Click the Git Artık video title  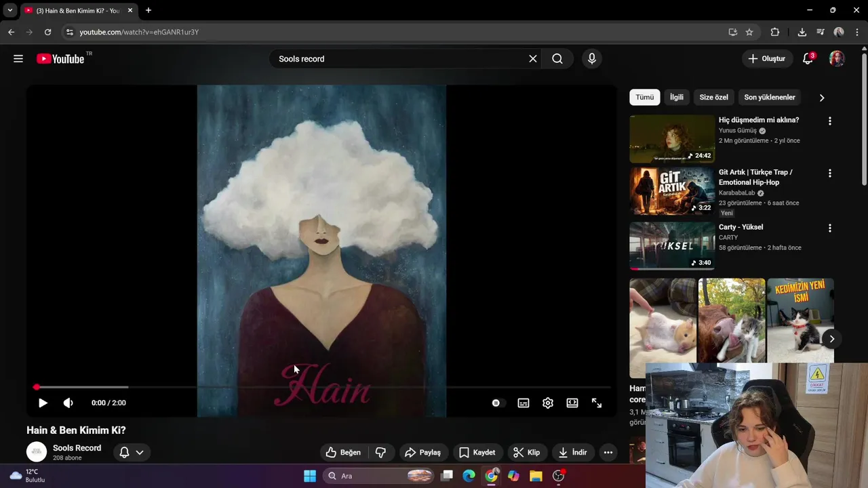pyautogui.click(x=755, y=177)
